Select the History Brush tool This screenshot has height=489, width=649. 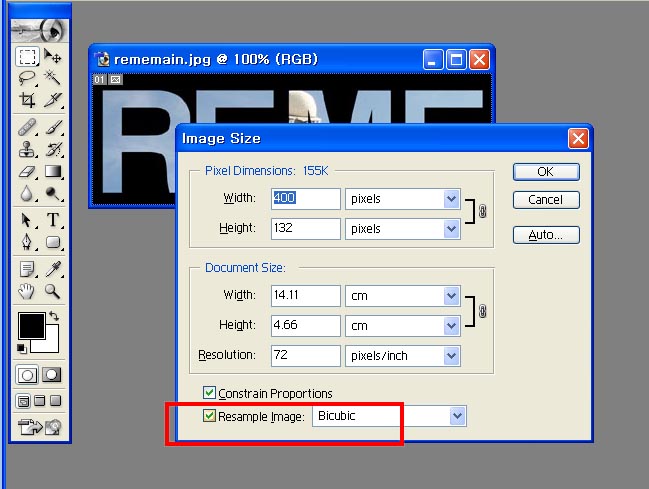click(x=53, y=149)
